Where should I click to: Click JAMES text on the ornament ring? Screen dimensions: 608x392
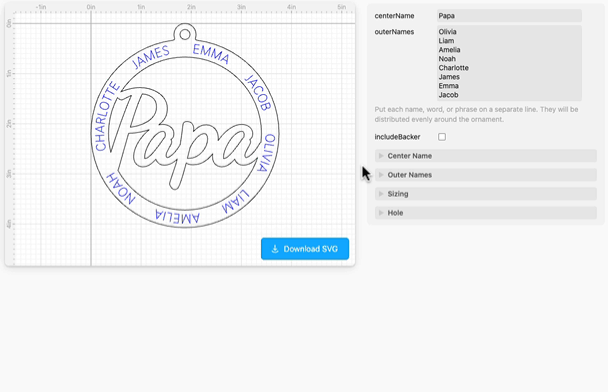(150, 57)
